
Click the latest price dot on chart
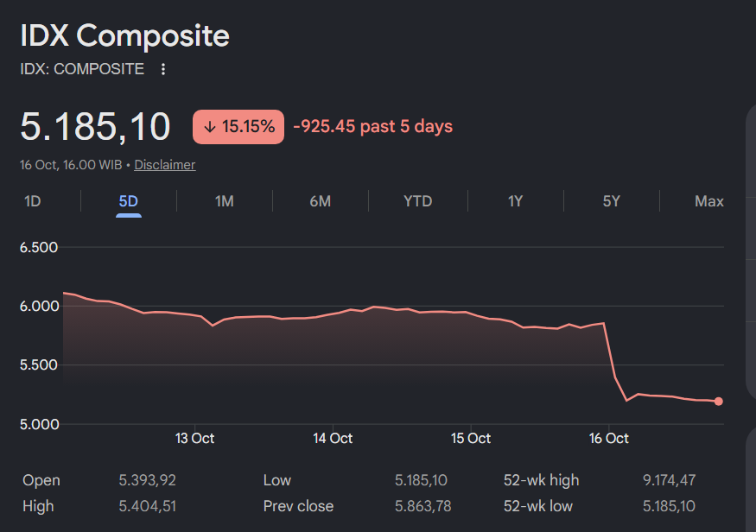(x=718, y=402)
